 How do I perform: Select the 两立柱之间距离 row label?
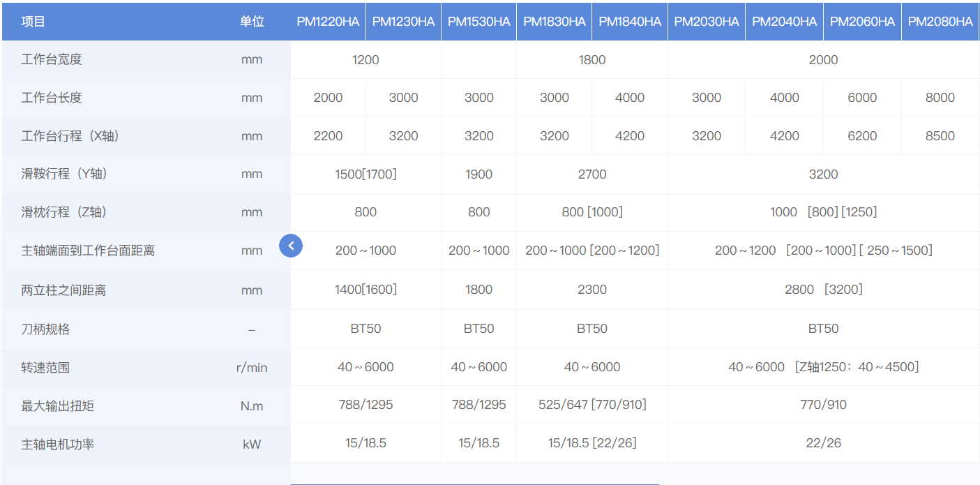pyautogui.click(x=63, y=290)
